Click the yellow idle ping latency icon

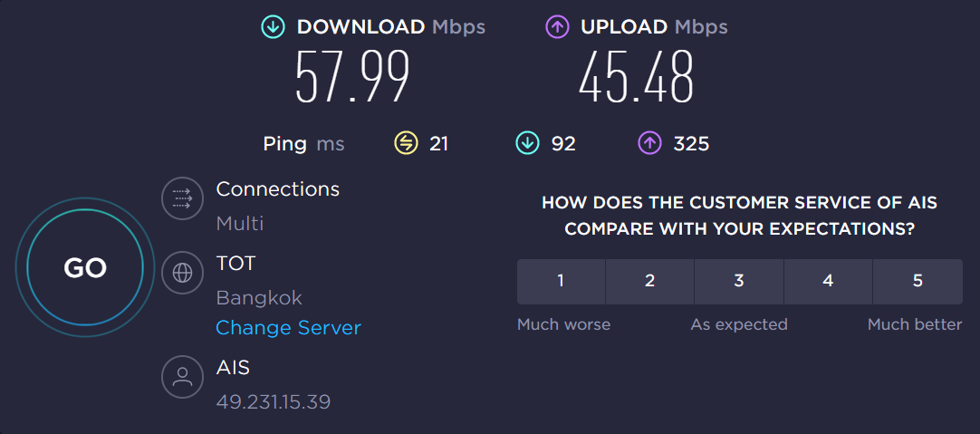(x=406, y=144)
